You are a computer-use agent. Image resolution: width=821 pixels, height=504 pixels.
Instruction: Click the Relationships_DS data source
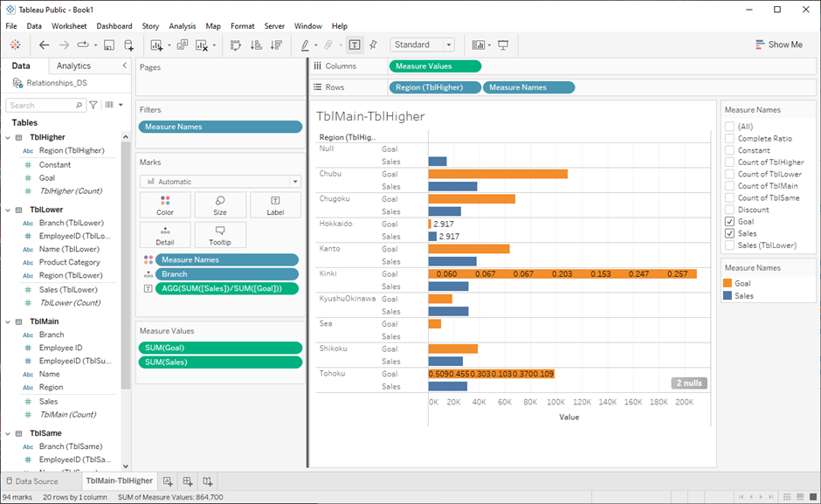[x=57, y=83]
